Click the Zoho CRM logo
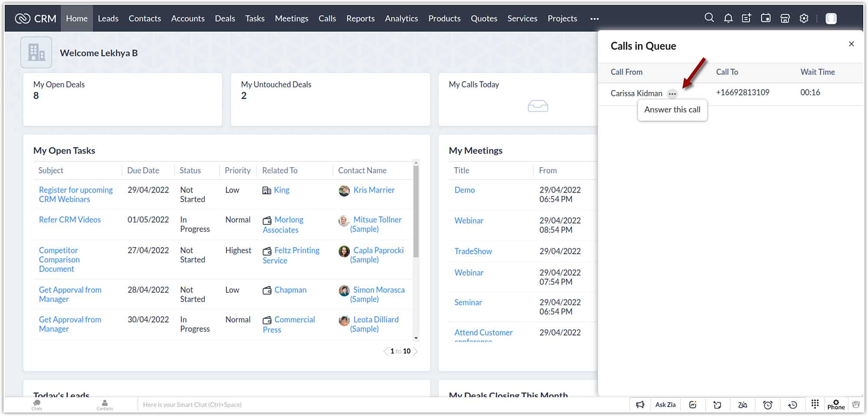This screenshot has width=868, height=416. tap(36, 19)
